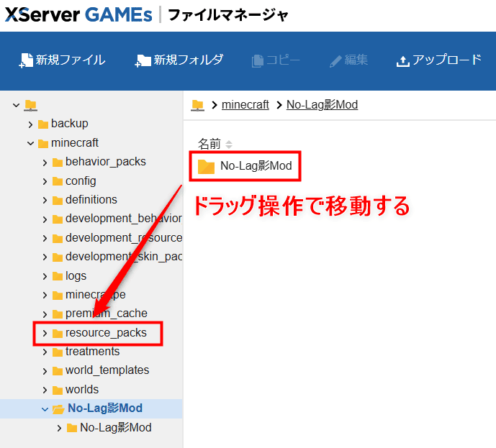Click the Edit (編集) pencil icon
496x448 pixels.
[335, 61]
